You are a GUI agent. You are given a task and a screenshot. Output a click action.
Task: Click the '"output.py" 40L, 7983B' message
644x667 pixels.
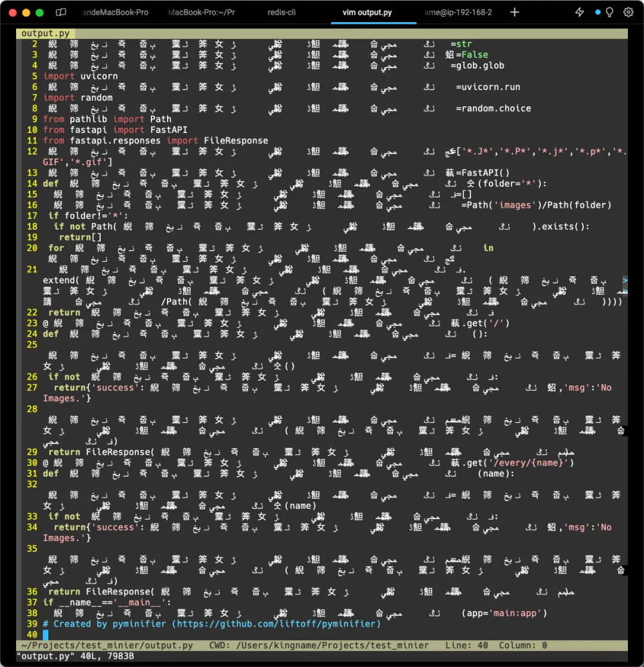point(75,656)
